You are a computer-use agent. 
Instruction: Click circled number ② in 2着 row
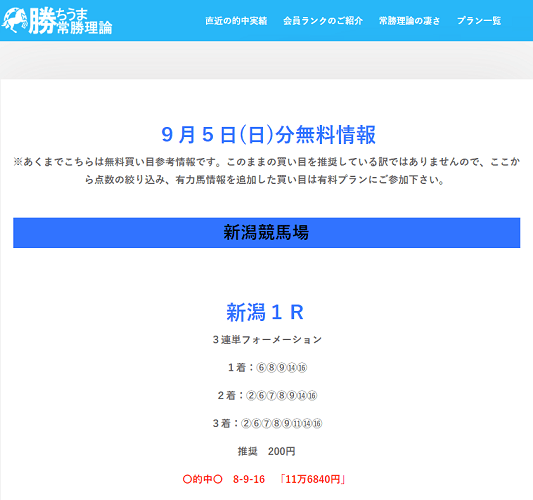click(x=251, y=396)
